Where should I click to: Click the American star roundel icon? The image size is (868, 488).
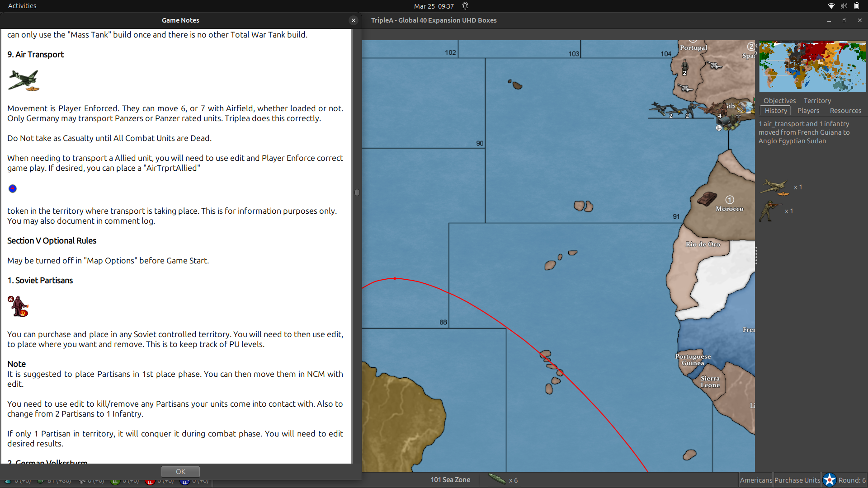pyautogui.click(x=830, y=480)
